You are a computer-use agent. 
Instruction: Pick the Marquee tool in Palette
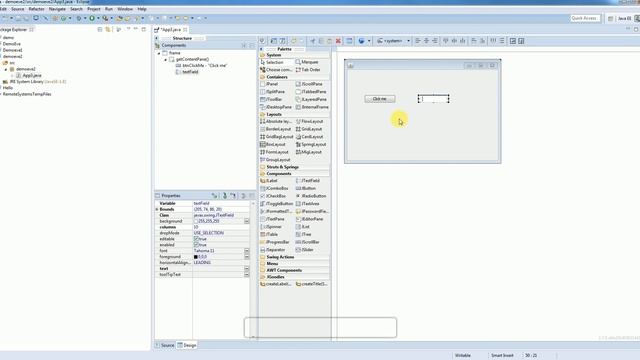pyautogui.click(x=307, y=62)
